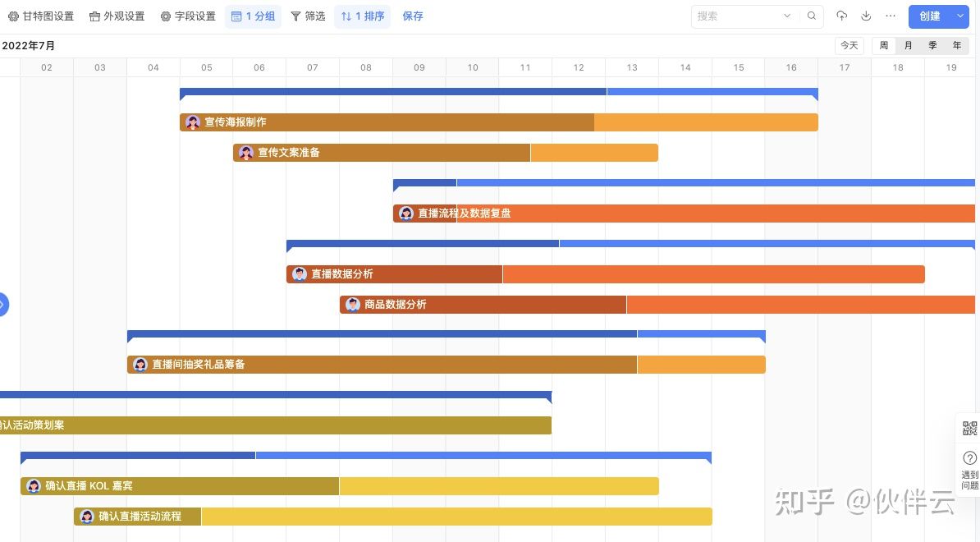Select the 确认直播 KOL 嘉宾 task bar
The height and width of the screenshot is (542, 980).
pos(339,485)
